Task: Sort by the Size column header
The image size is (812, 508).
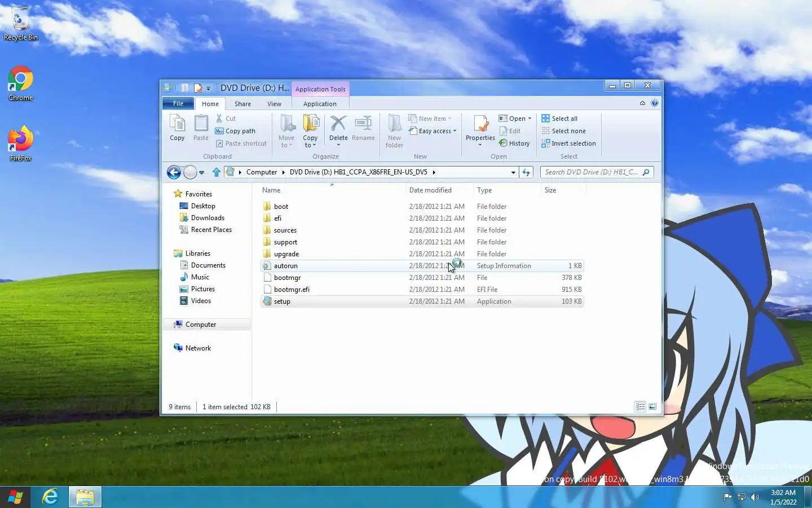Action: point(563,190)
